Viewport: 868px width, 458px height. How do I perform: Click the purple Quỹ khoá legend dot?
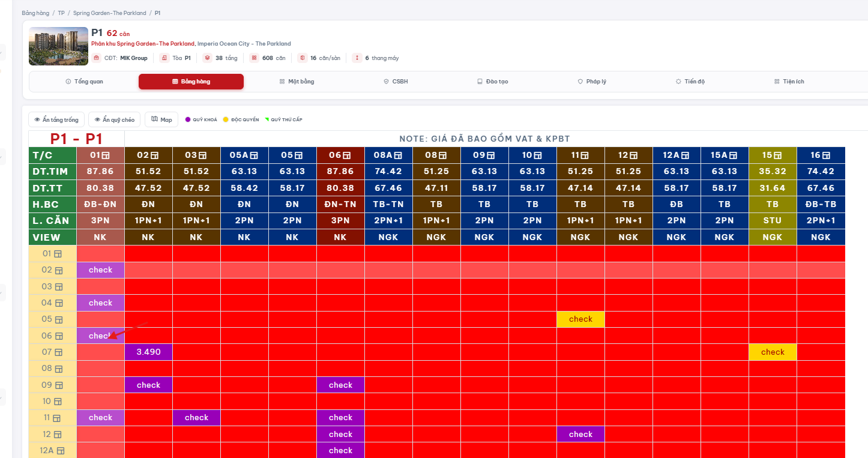point(188,119)
